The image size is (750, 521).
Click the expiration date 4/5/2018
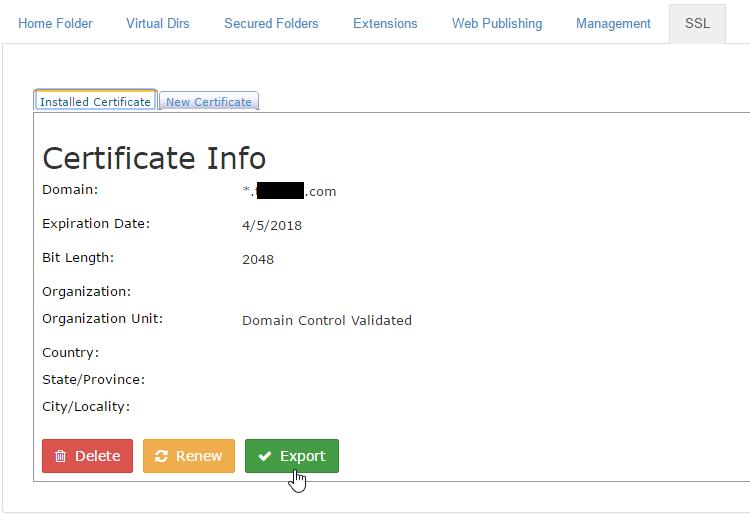(272, 225)
